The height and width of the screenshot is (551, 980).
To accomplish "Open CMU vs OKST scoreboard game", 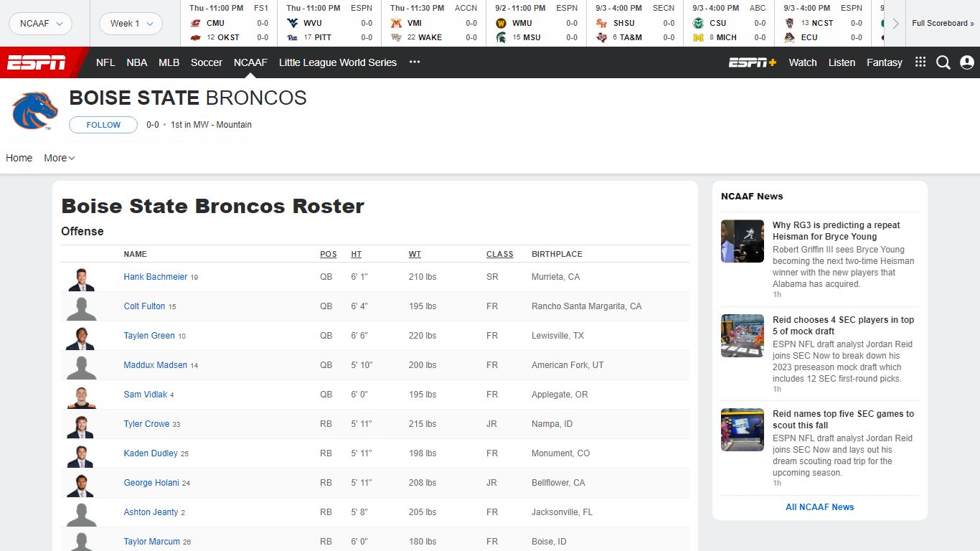I will pyautogui.click(x=229, y=23).
